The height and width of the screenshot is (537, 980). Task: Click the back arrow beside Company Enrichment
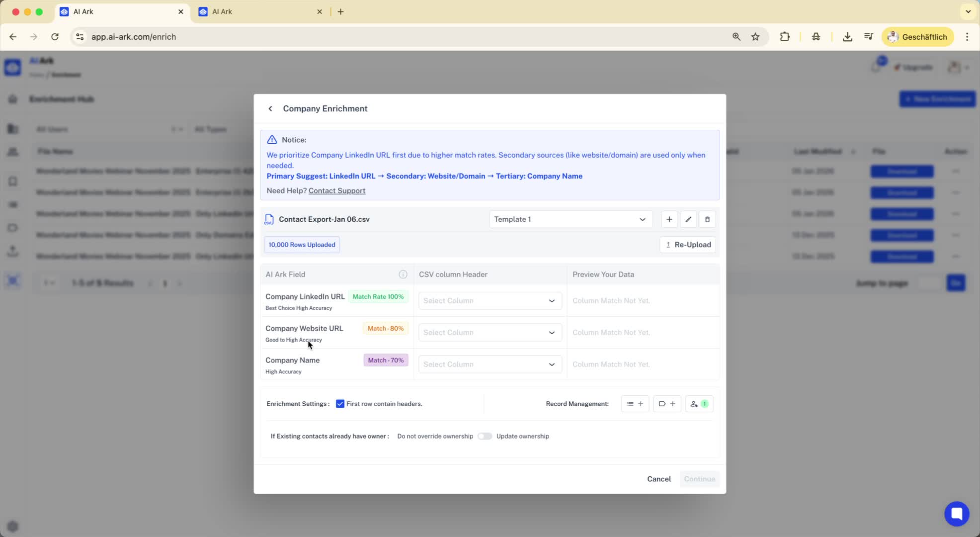[x=270, y=108]
